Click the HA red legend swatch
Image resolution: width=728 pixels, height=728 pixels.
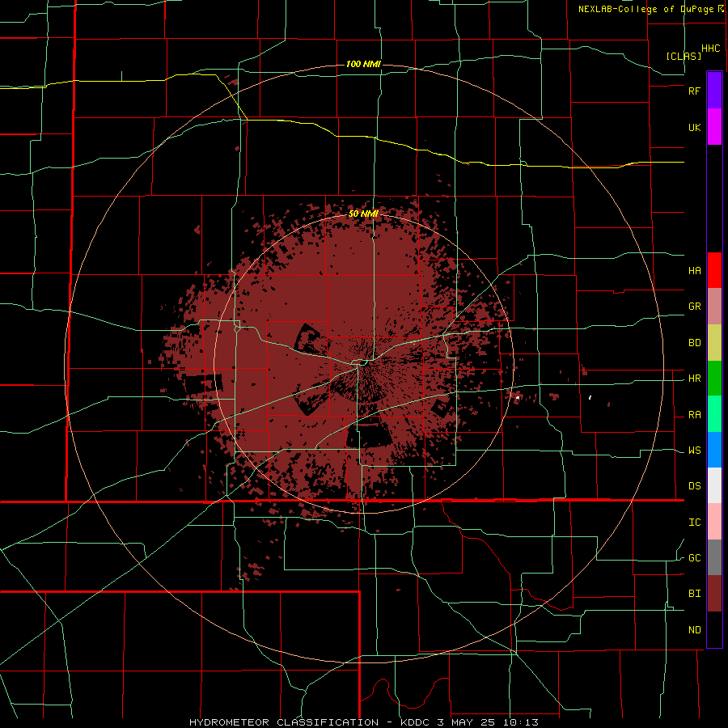pyautogui.click(x=714, y=270)
